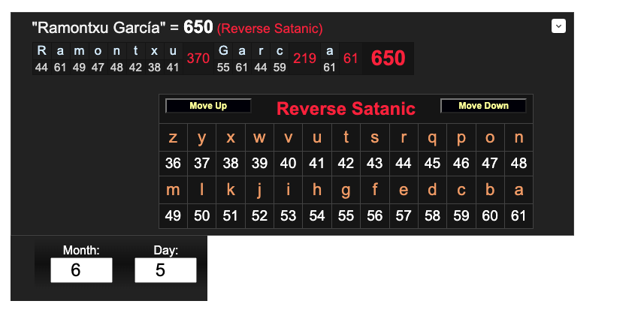Select the letter G in the breakdown
This screenshot has height=322, width=644.
tap(223, 51)
